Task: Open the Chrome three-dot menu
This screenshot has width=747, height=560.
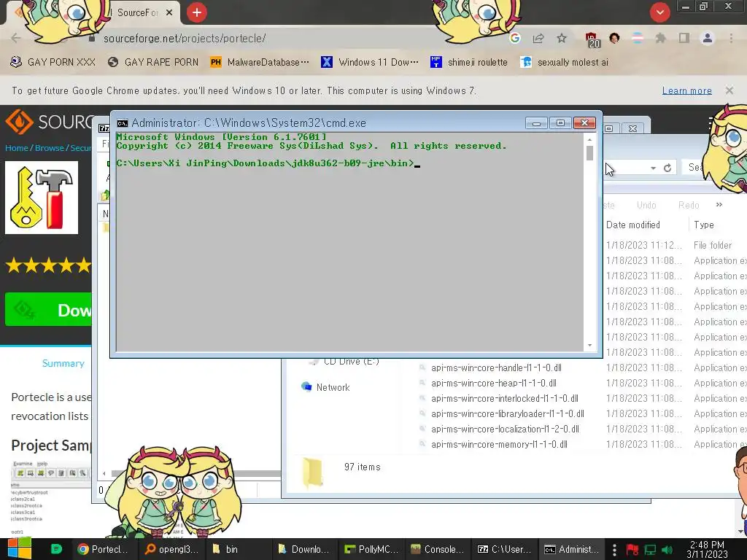Action: tap(731, 38)
